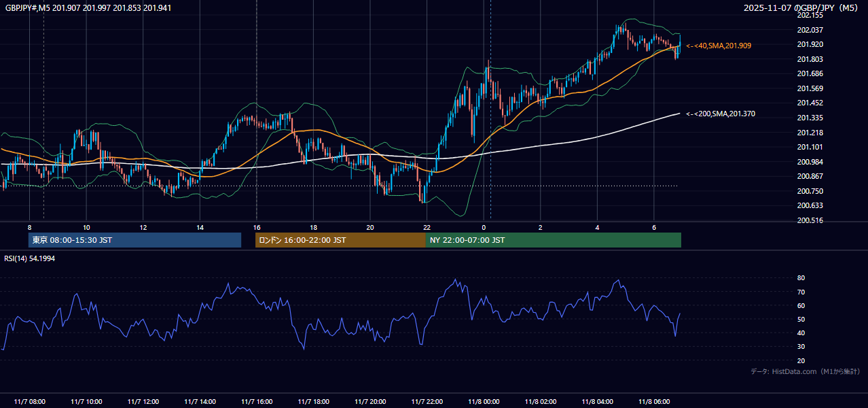Select the 東京 08:00-15:30 JST session bar
Image resolution: width=868 pixels, height=408 pixels.
pos(134,240)
